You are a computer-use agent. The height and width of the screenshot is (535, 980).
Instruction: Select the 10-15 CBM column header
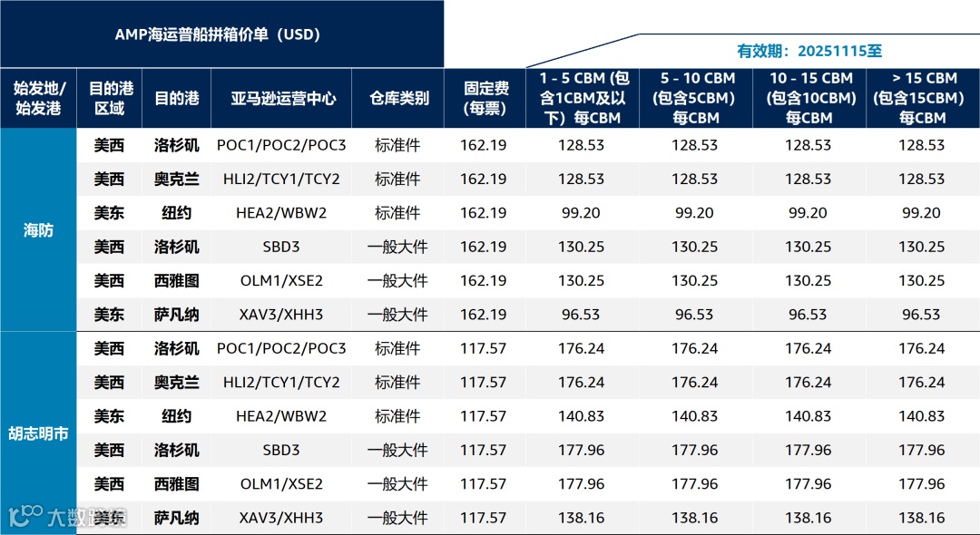click(x=810, y=98)
